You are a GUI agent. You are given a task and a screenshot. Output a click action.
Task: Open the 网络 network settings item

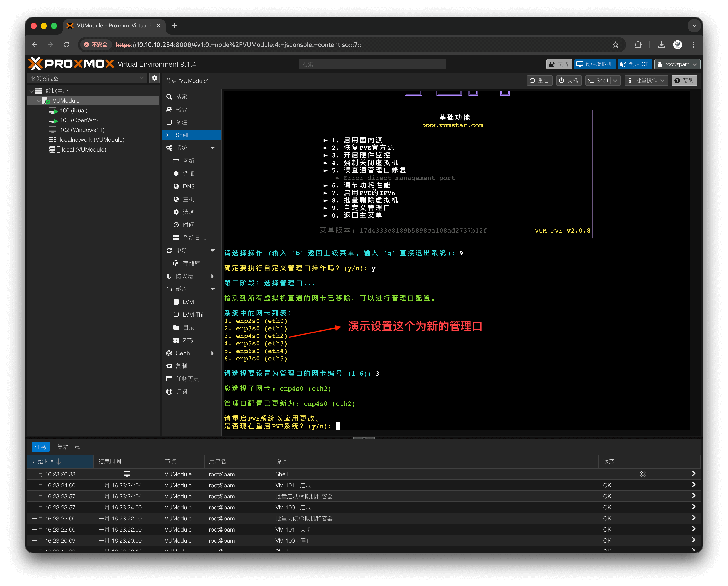pos(188,161)
